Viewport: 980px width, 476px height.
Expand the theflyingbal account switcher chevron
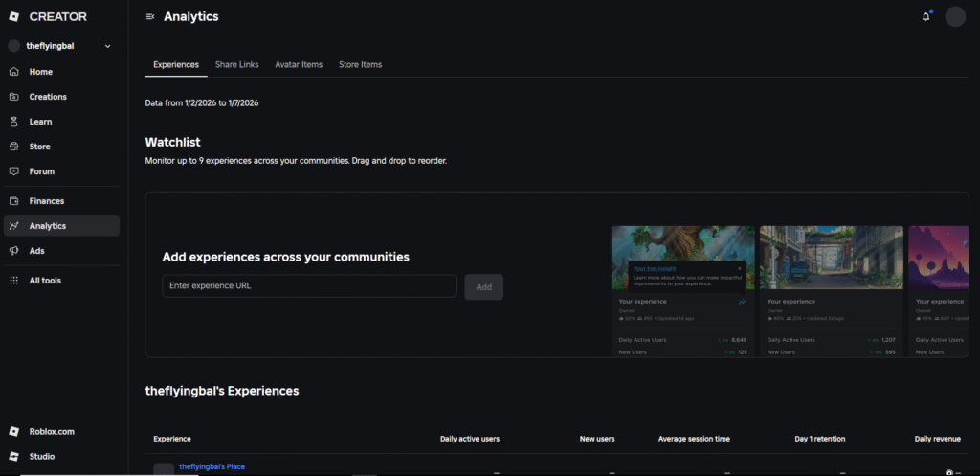tap(107, 46)
